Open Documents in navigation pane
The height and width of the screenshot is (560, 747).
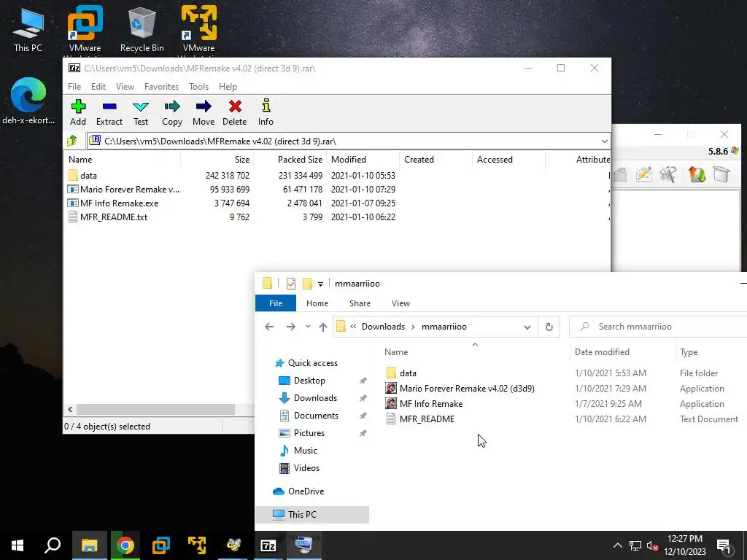pyautogui.click(x=316, y=416)
